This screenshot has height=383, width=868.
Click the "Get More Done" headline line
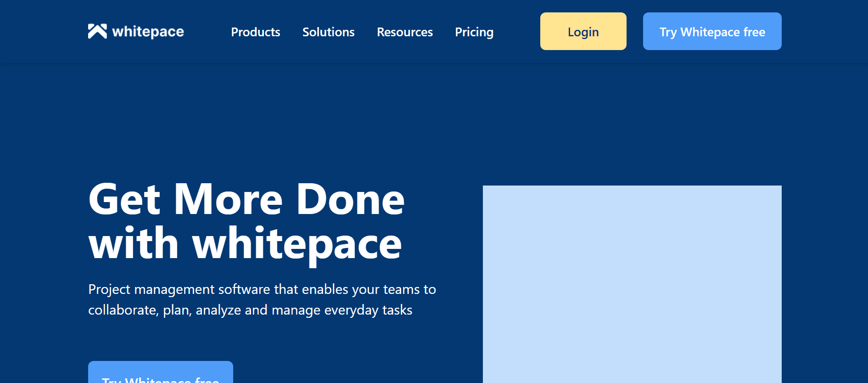(246, 199)
